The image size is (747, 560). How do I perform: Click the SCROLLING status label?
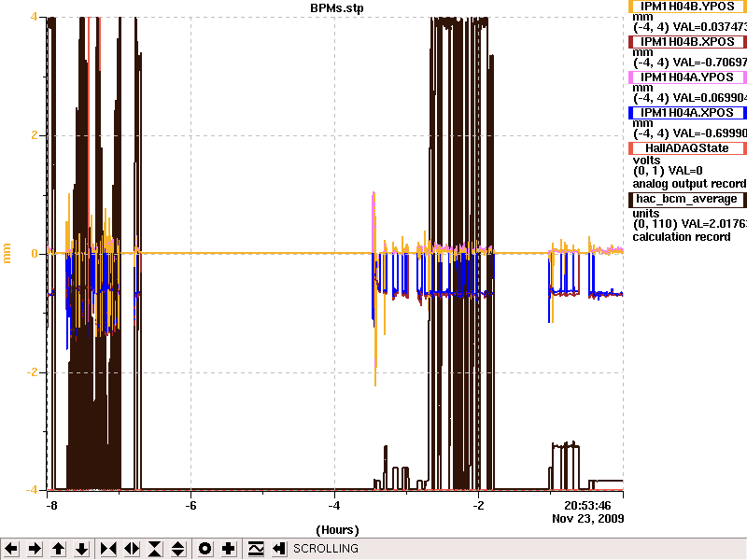tap(325, 549)
